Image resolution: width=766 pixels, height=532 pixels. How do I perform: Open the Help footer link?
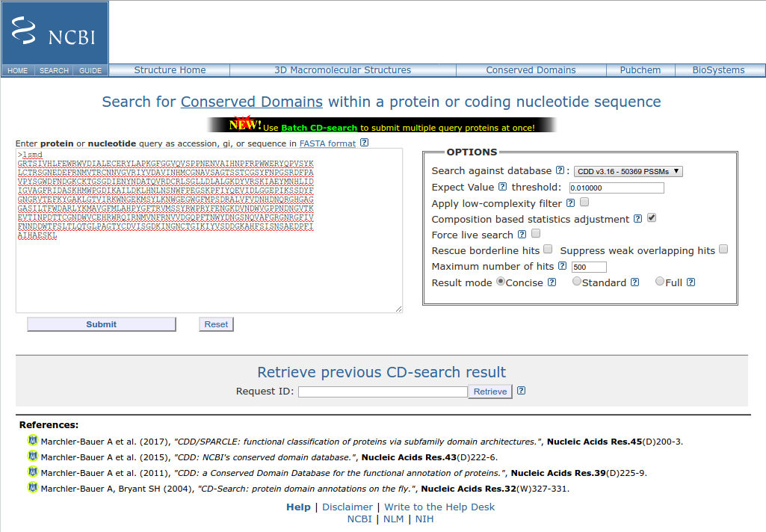tap(298, 507)
